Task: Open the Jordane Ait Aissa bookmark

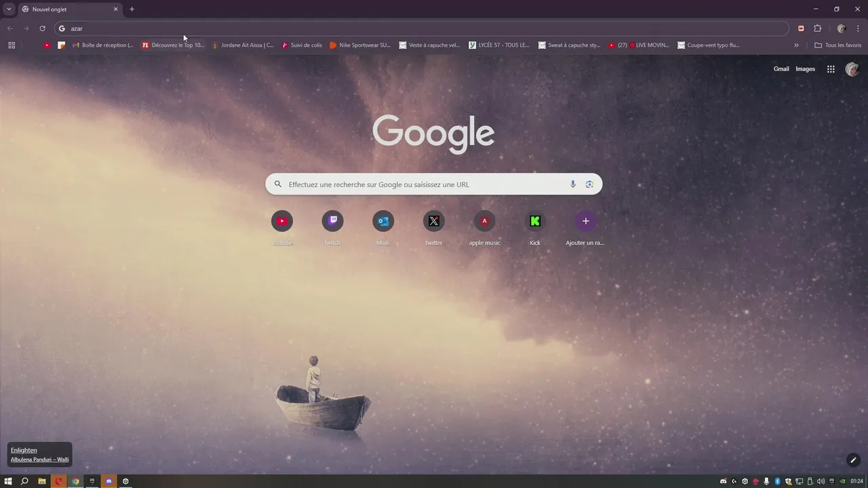Action: pyautogui.click(x=243, y=45)
